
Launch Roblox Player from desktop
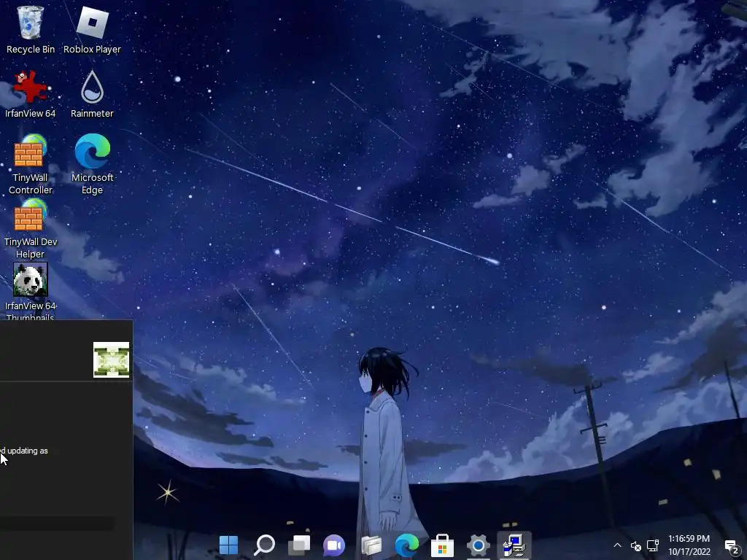pyautogui.click(x=92, y=29)
